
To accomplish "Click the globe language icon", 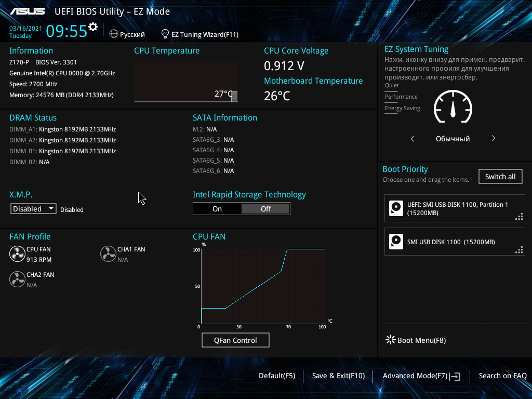I will (x=114, y=34).
